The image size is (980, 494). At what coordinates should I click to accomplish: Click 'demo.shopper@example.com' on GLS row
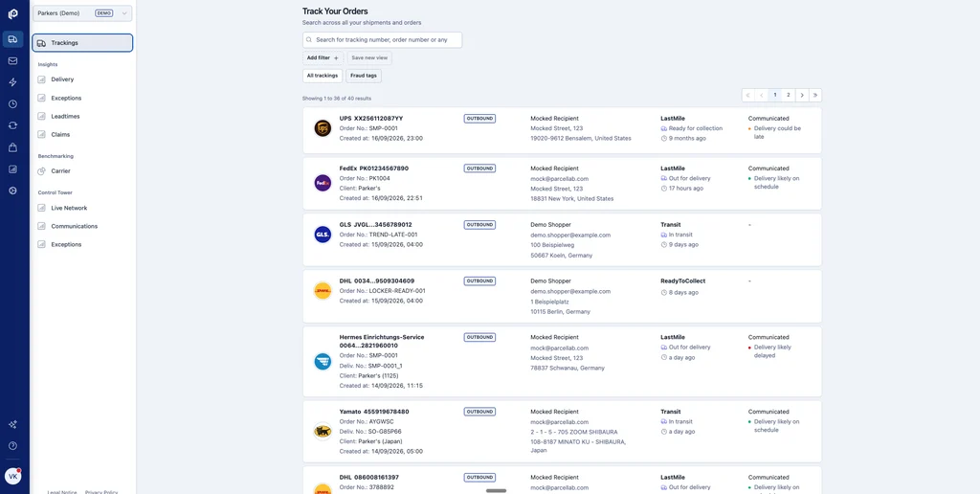click(x=570, y=236)
